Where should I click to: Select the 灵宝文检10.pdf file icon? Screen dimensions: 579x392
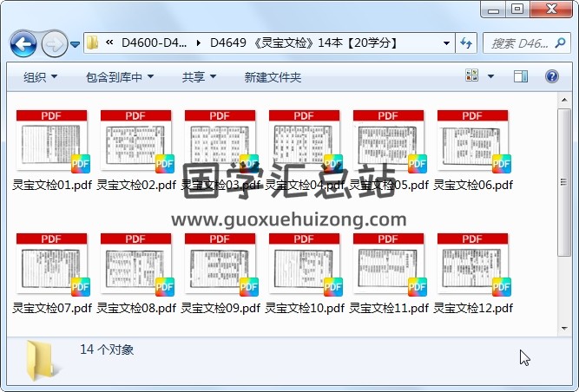click(x=305, y=265)
